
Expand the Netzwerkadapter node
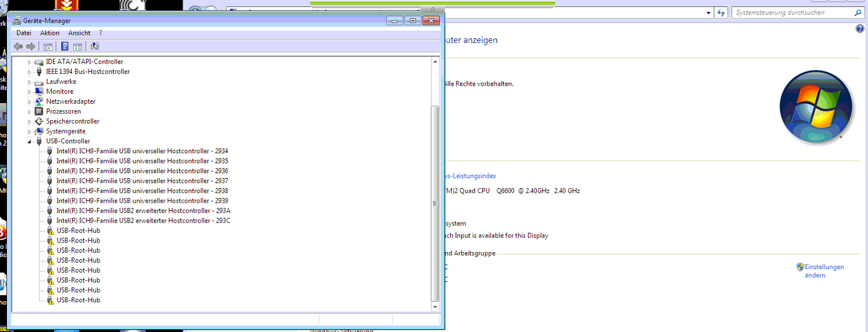pos(29,101)
